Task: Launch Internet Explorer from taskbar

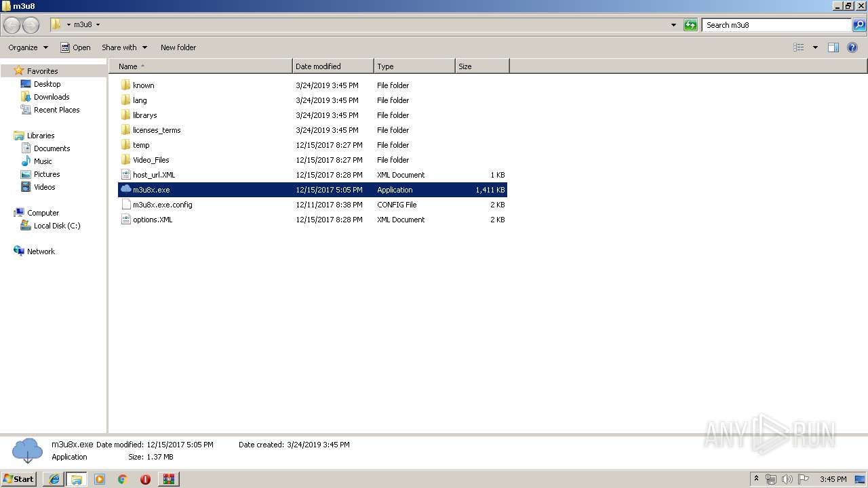Action: pyautogui.click(x=54, y=479)
